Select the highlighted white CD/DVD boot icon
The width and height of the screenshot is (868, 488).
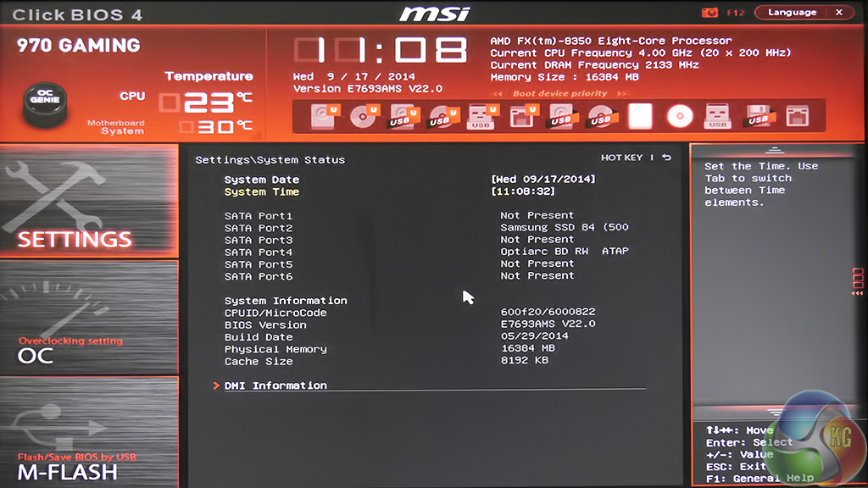point(680,117)
